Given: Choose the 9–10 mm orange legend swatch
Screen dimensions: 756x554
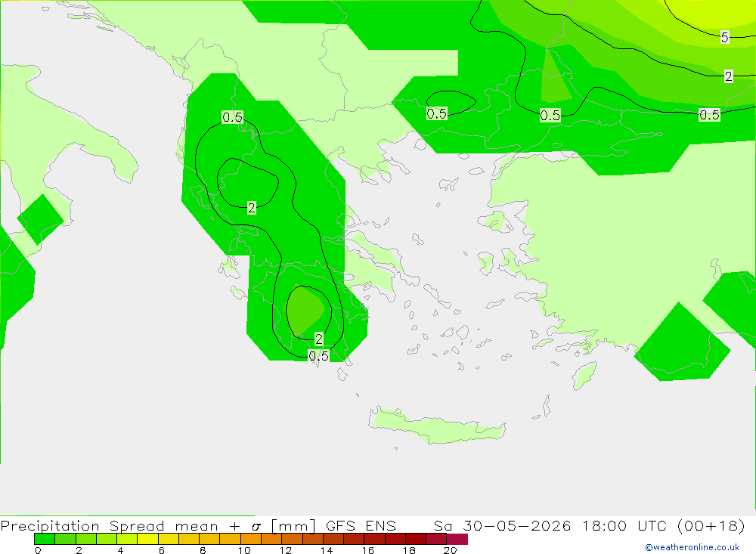Looking at the screenshot, I should tap(231, 539).
